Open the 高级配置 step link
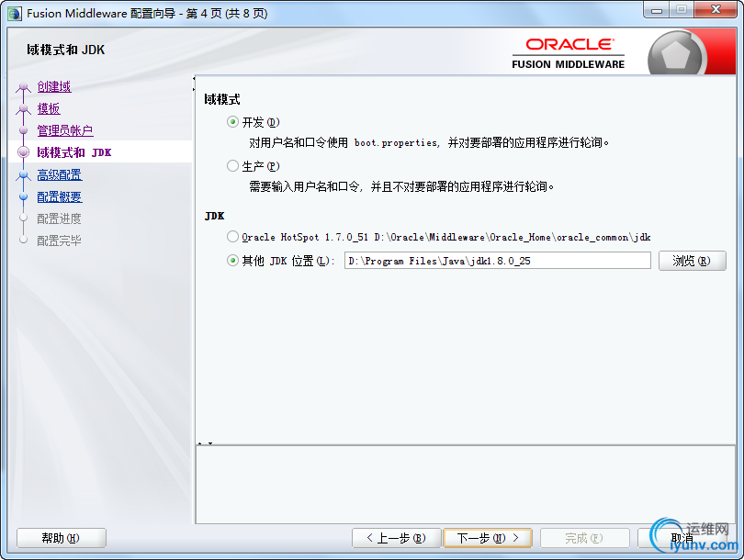The image size is (744, 560). pyautogui.click(x=60, y=175)
